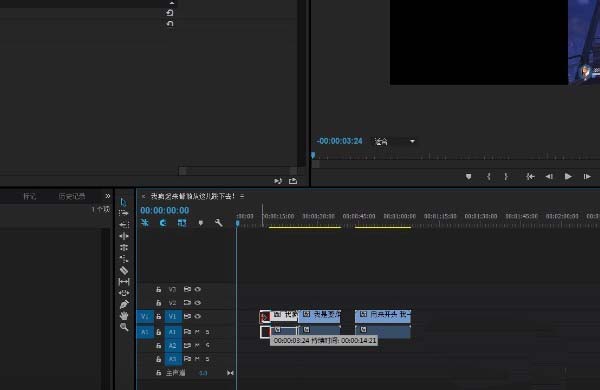Select the Selection arrow tool

pos(123,202)
